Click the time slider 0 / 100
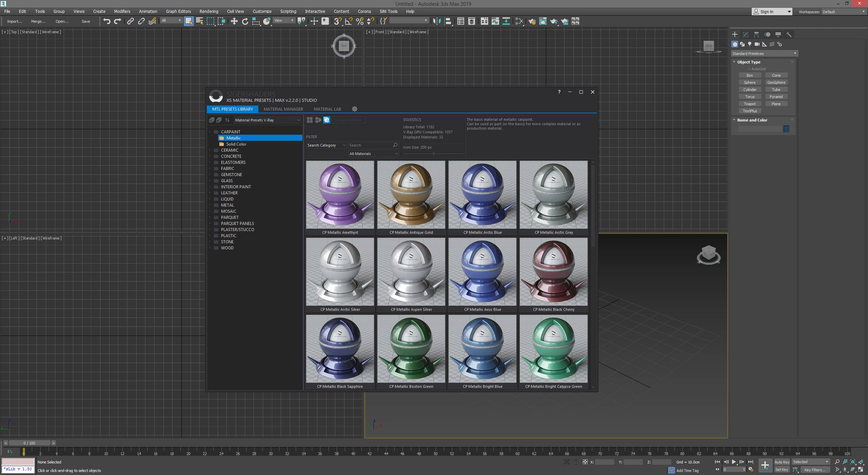This screenshot has height=475, width=868. (29, 443)
